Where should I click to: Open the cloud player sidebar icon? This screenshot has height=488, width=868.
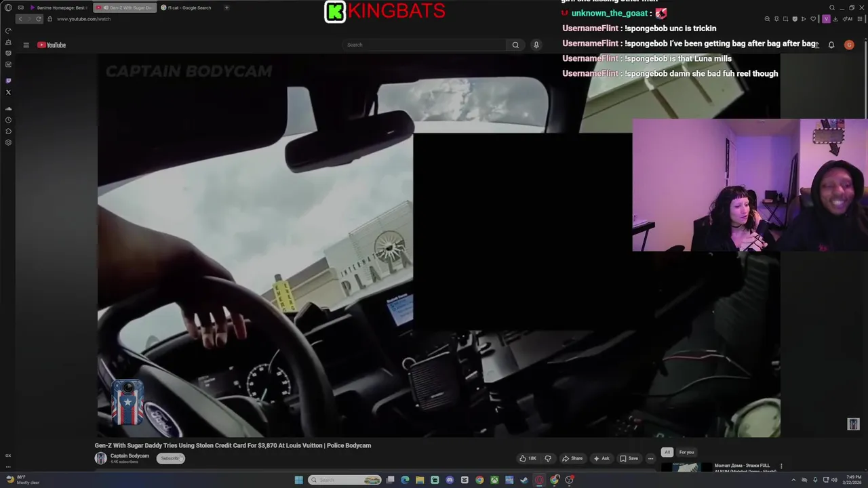click(x=8, y=108)
